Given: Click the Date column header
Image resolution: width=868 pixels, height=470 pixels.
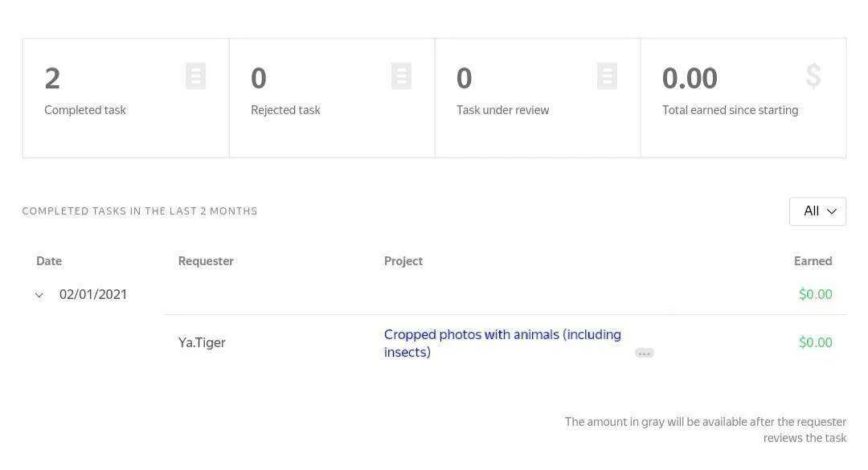Looking at the screenshot, I should pyautogui.click(x=49, y=261).
